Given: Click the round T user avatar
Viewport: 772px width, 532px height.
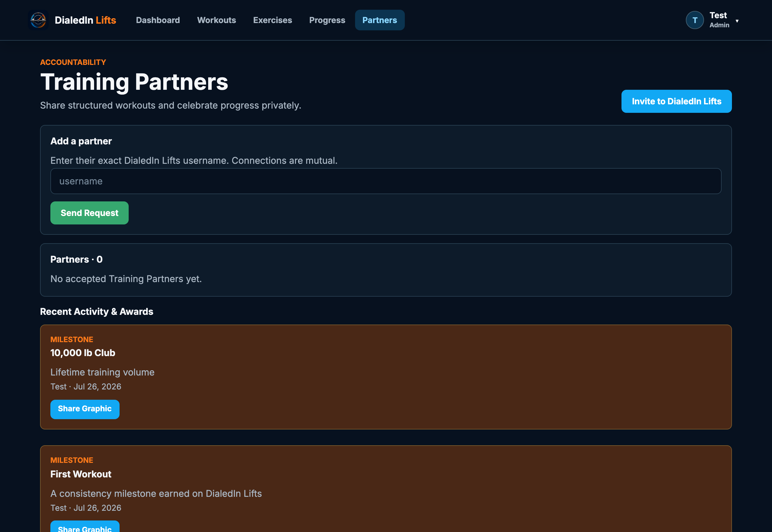Looking at the screenshot, I should [695, 20].
